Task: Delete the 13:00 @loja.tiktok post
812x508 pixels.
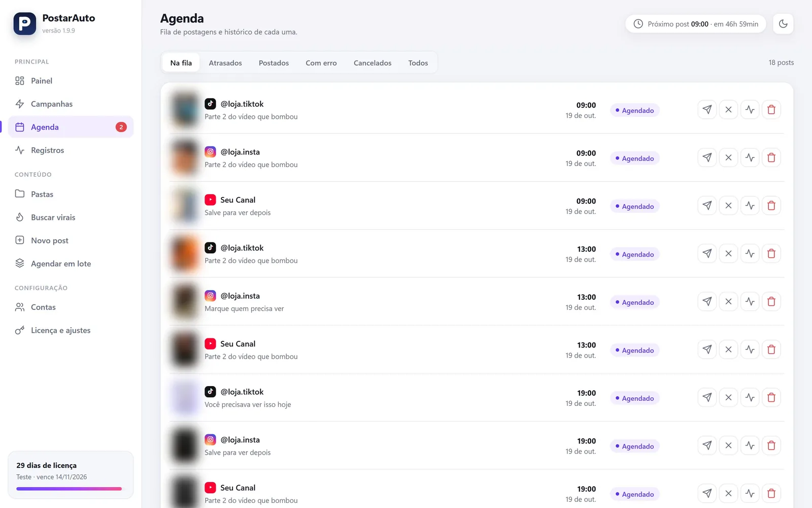Action: [771, 253]
